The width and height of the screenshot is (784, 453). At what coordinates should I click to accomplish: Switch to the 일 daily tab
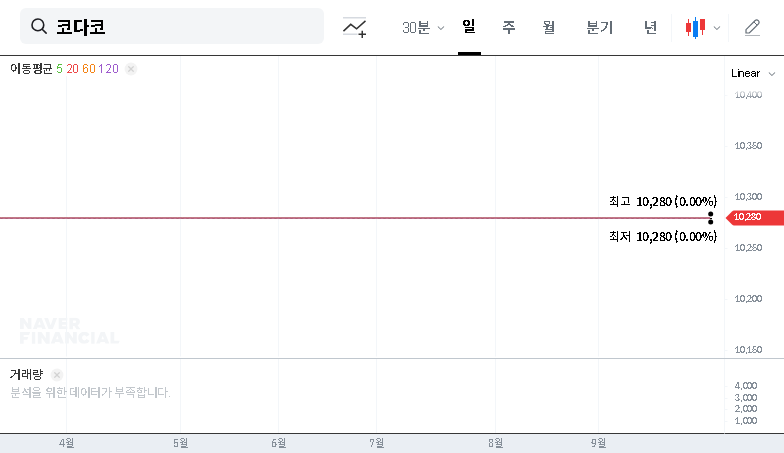point(468,28)
